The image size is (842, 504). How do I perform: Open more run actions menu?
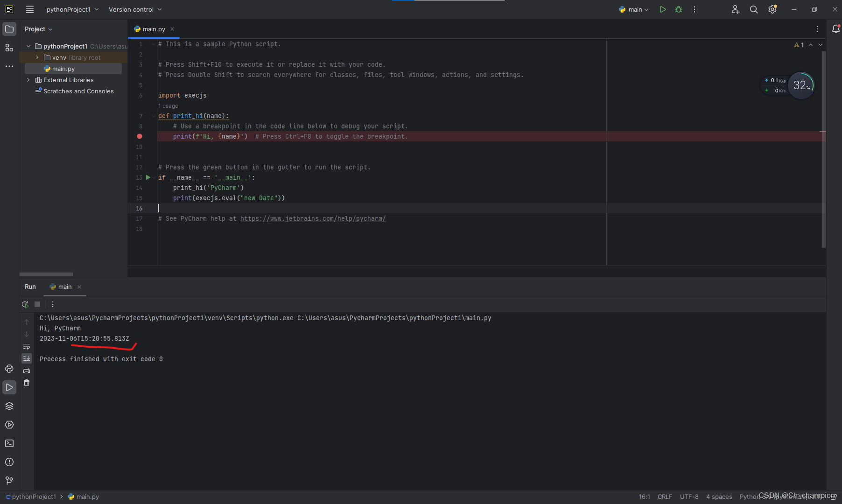point(695,9)
